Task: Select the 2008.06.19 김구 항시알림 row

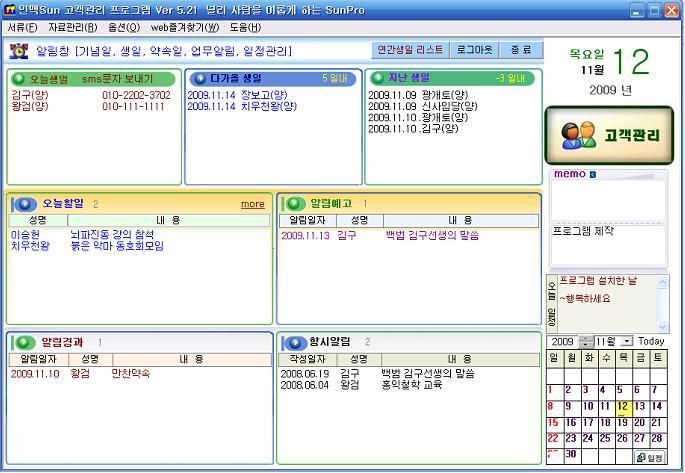Action: [377, 374]
